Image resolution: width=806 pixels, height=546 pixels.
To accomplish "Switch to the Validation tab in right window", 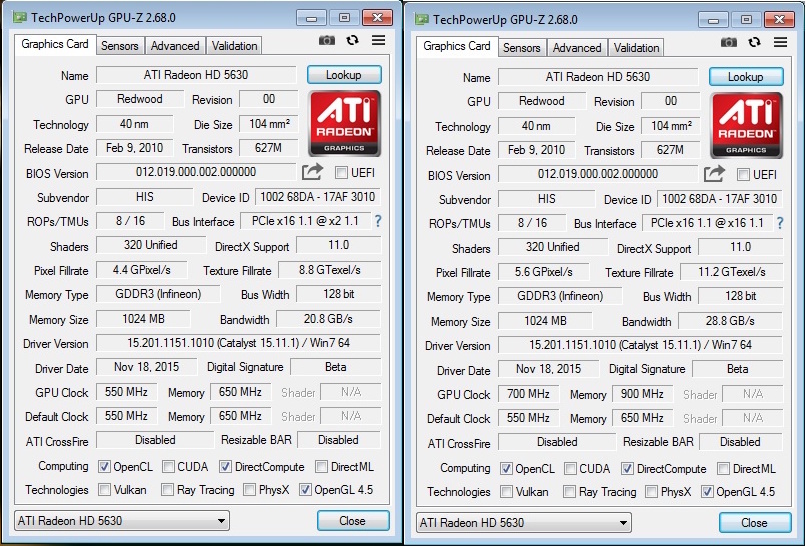I will point(636,48).
